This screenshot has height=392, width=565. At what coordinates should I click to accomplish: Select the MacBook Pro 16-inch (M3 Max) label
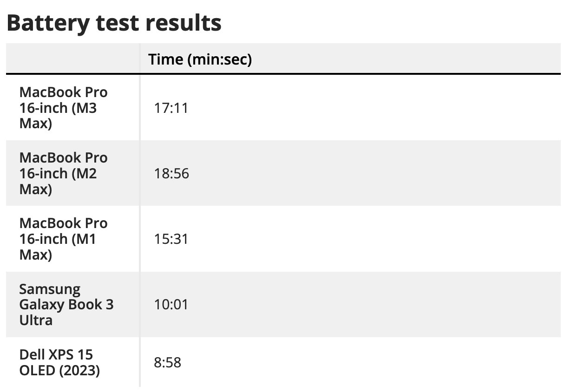click(x=63, y=108)
